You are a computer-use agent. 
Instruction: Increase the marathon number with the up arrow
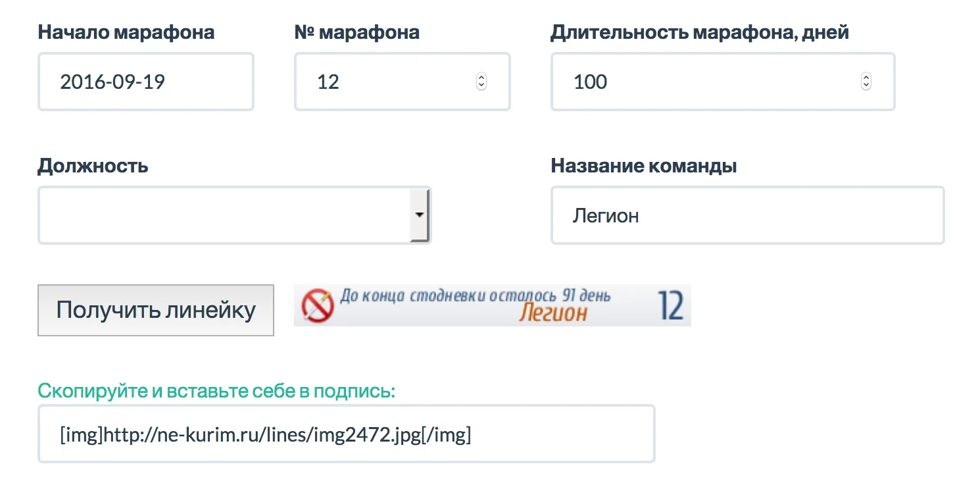pos(481,78)
